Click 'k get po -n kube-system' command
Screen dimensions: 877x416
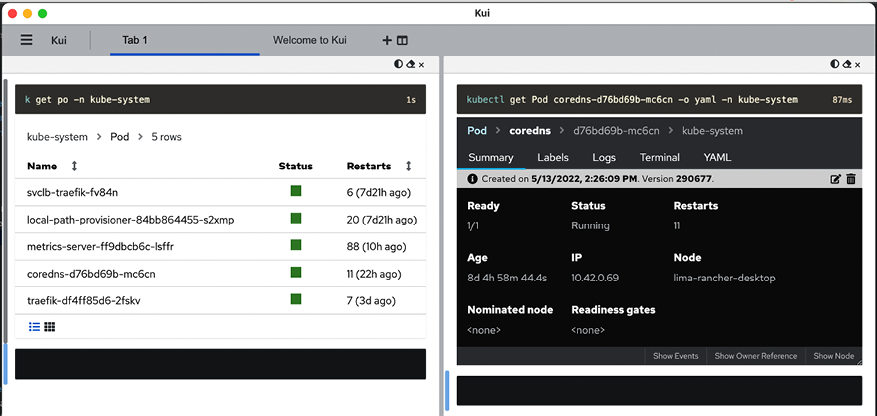(88, 100)
